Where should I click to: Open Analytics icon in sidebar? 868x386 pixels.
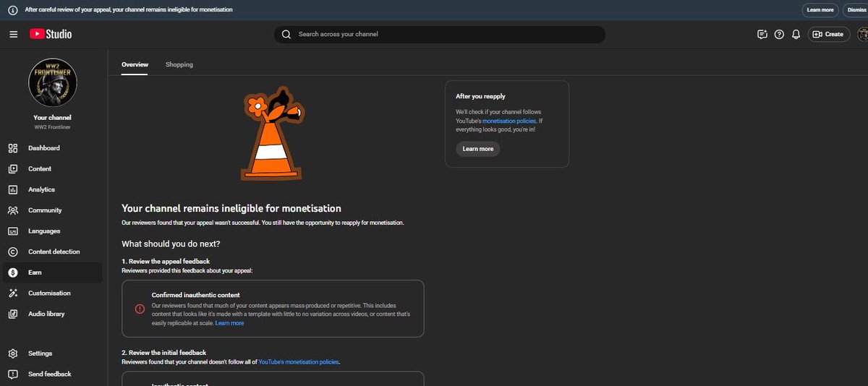pyautogui.click(x=13, y=189)
